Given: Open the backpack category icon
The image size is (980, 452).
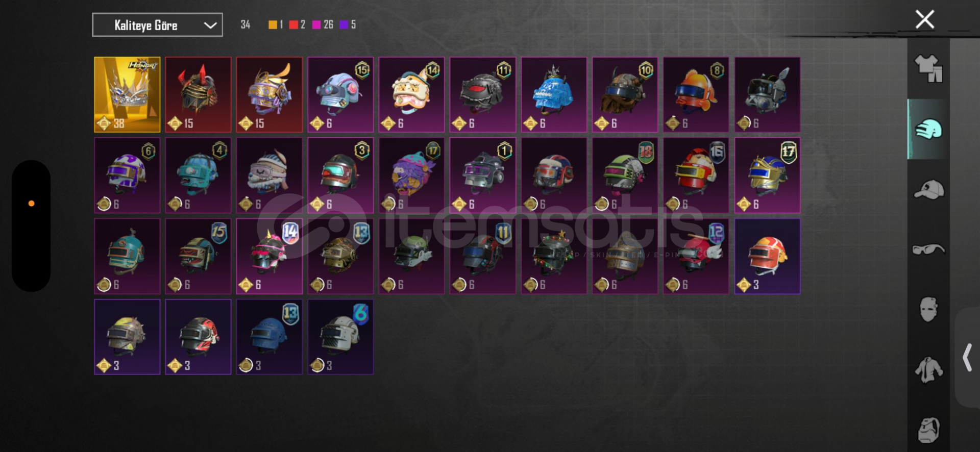Looking at the screenshot, I should click(928, 430).
